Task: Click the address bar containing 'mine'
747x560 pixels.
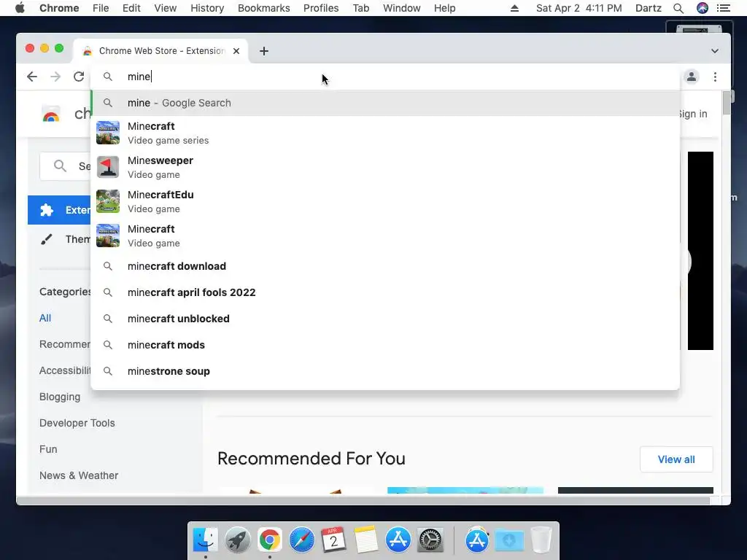Action: [385, 77]
